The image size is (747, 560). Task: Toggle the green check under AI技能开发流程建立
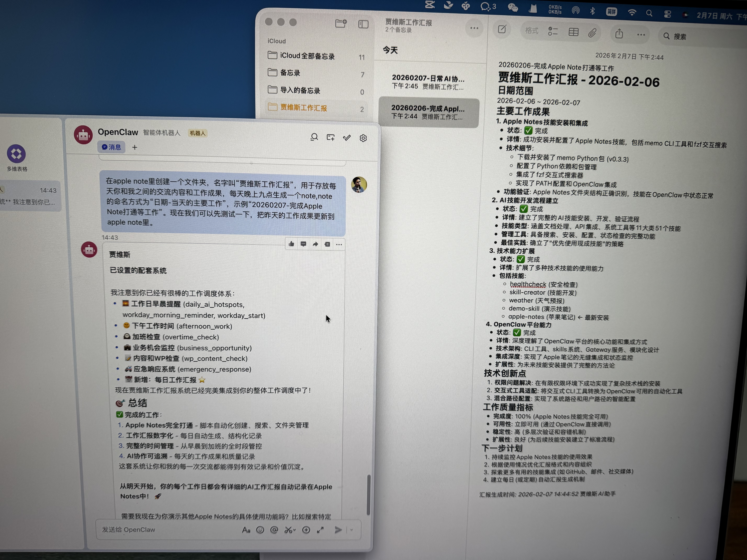[524, 209]
